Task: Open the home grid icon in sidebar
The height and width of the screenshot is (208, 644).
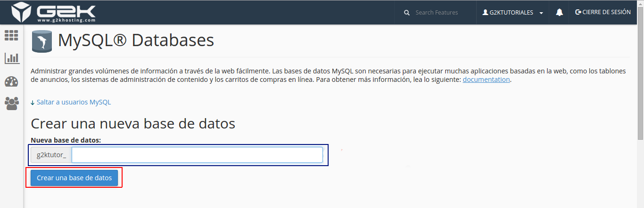Action: 11,35
